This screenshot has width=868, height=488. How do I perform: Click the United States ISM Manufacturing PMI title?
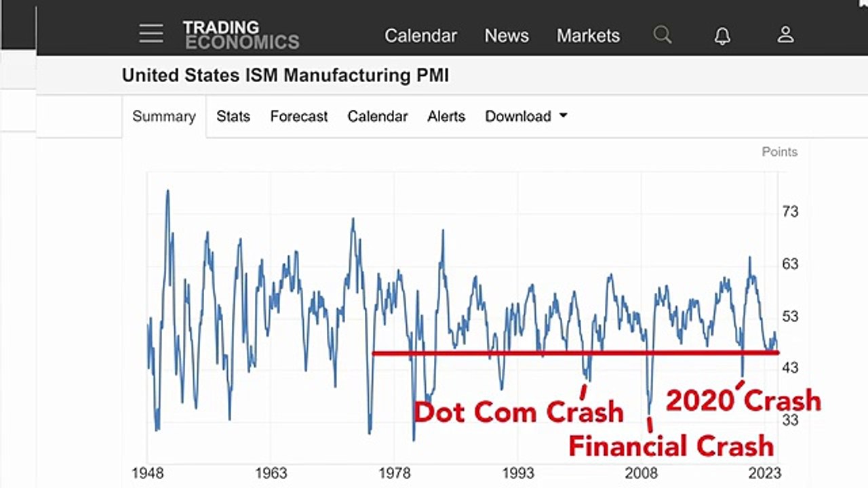(x=285, y=75)
